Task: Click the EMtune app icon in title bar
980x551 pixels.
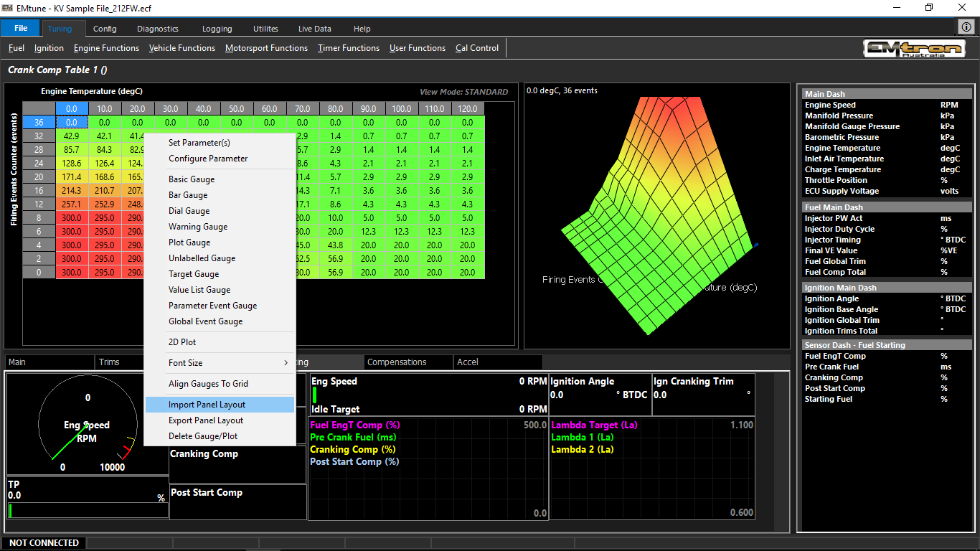Action: (8, 8)
